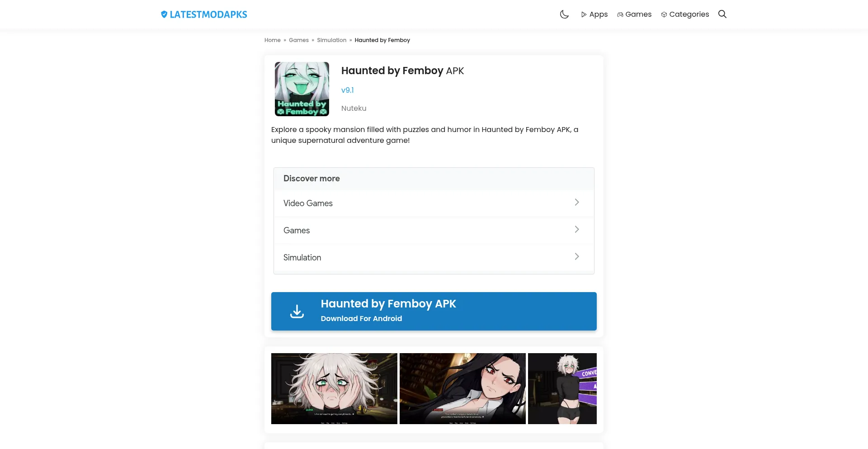Open site search with the magnifier icon
The height and width of the screenshot is (449, 868).
(x=722, y=14)
